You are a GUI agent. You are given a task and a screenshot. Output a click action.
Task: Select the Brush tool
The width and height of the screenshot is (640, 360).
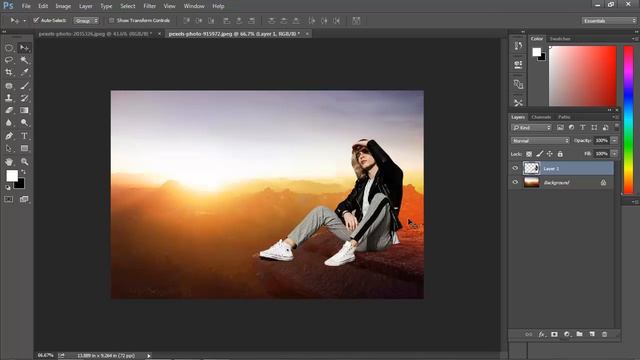24,86
